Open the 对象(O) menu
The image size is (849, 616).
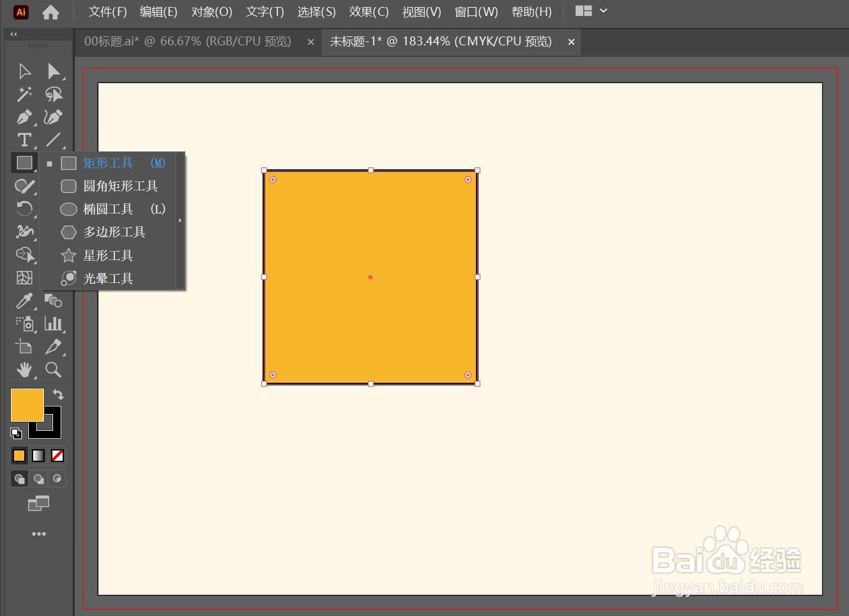pyautogui.click(x=211, y=12)
